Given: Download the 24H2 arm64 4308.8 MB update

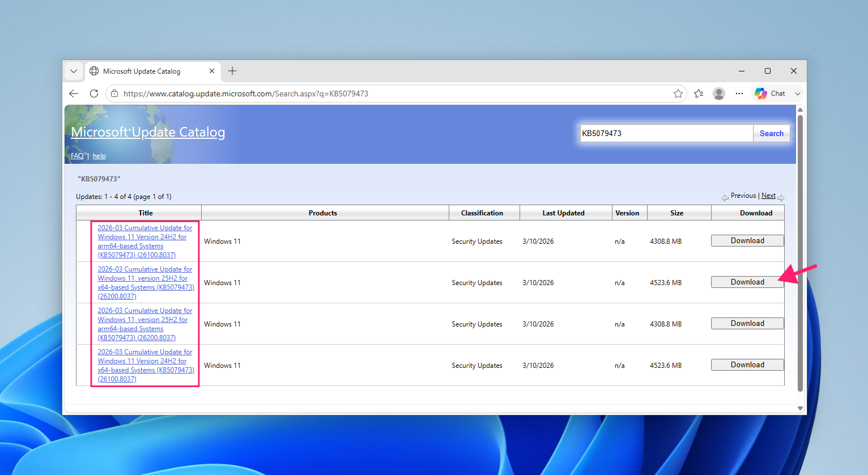Looking at the screenshot, I should (747, 240).
